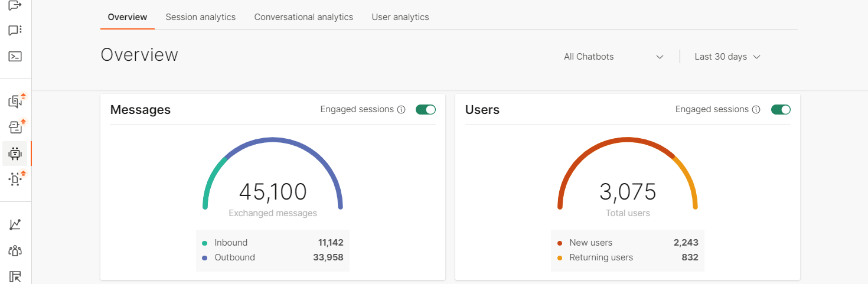Click the people group icon in sidebar
This screenshot has width=868, height=284.
15,250
